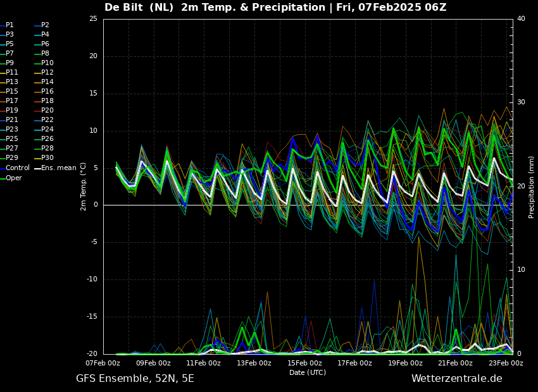Select the P30 legend entry

[47, 158]
